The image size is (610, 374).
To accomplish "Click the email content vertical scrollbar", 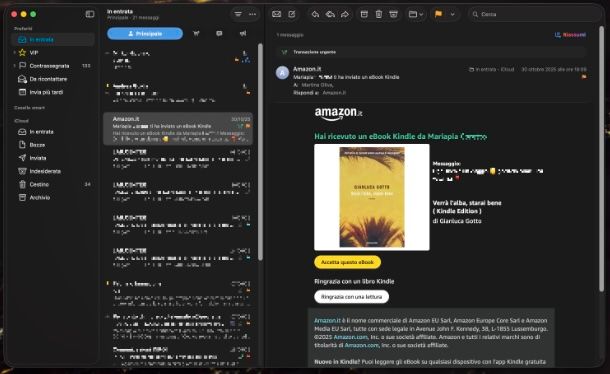I will (601, 158).
